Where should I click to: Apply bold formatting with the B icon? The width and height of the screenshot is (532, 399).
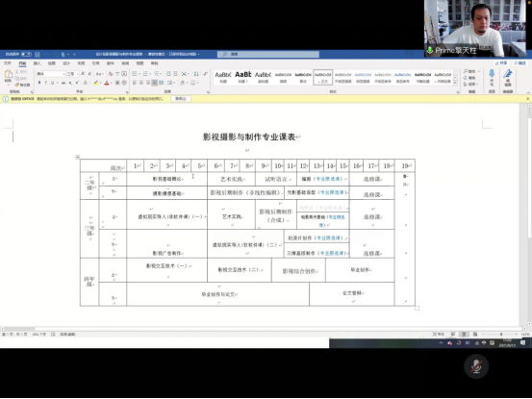click(x=39, y=83)
